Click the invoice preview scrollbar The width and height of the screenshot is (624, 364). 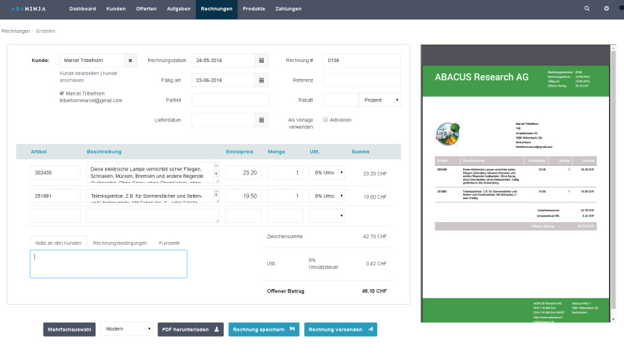(613, 179)
